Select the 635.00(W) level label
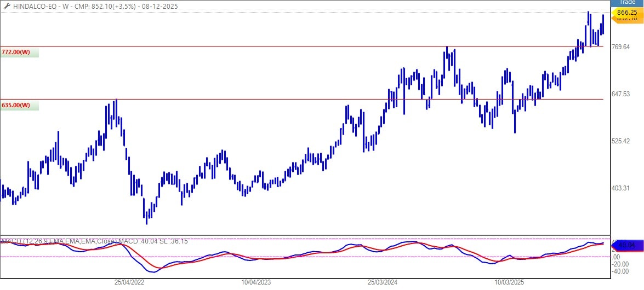This screenshot has height=290, width=644. click(x=16, y=105)
